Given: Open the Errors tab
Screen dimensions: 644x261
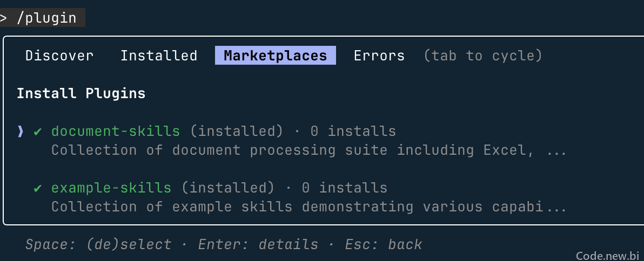Looking at the screenshot, I should click(x=379, y=56).
